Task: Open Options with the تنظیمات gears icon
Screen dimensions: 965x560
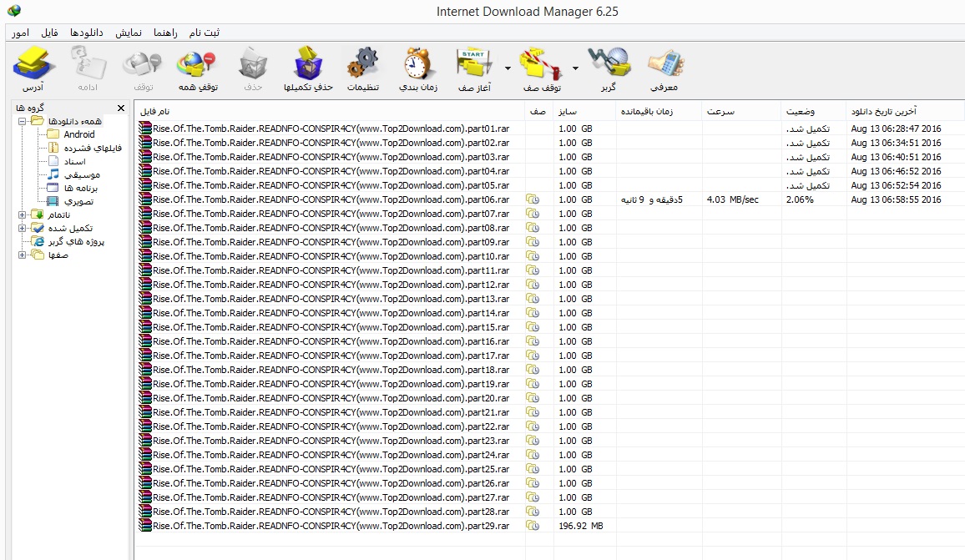Action: pyautogui.click(x=362, y=63)
